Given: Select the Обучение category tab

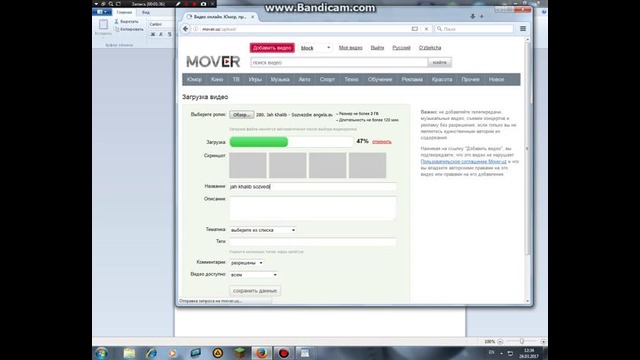Looking at the screenshot, I should coord(380,80).
